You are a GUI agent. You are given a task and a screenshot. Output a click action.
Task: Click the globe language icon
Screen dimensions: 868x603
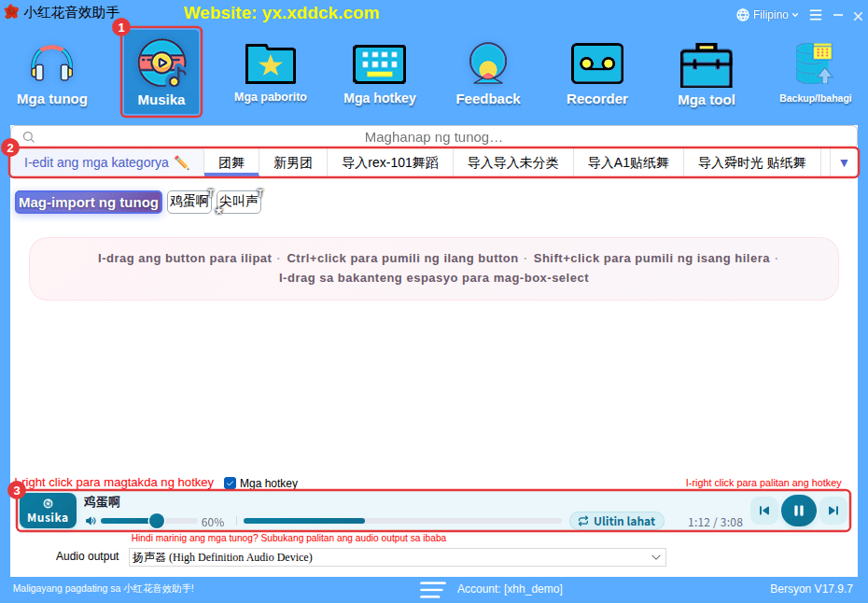(x=743, y=15)
